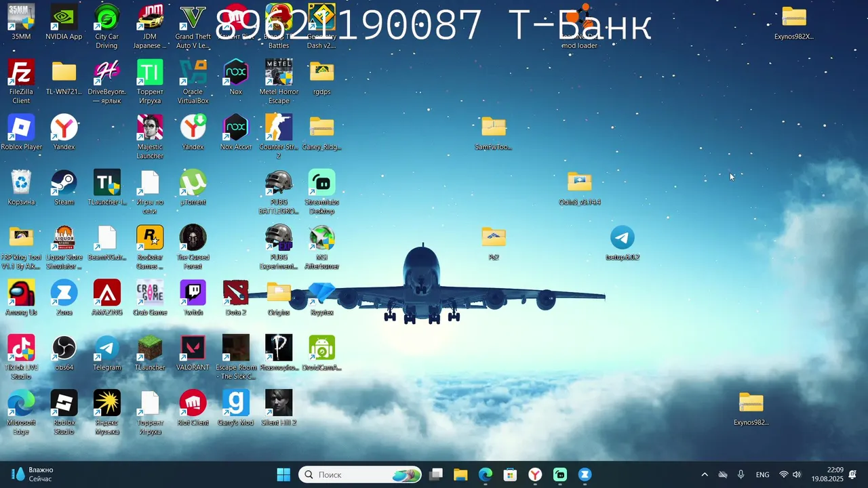Open the Twitch desktop shortcut
868x488 pixels.
click(193, 298)
